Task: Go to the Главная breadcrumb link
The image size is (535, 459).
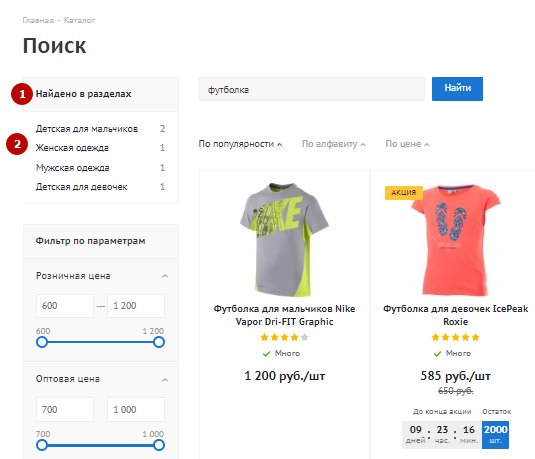Action: click(x=38, y=20)
